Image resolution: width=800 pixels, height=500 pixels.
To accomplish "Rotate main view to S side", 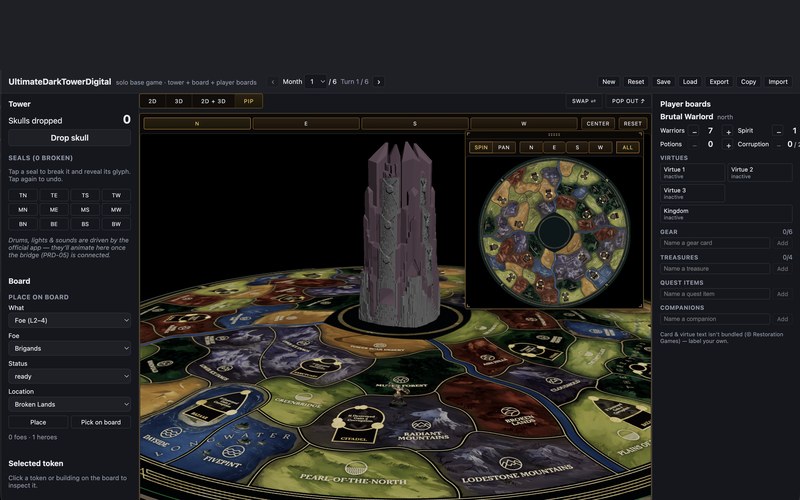I will [415, 123].
